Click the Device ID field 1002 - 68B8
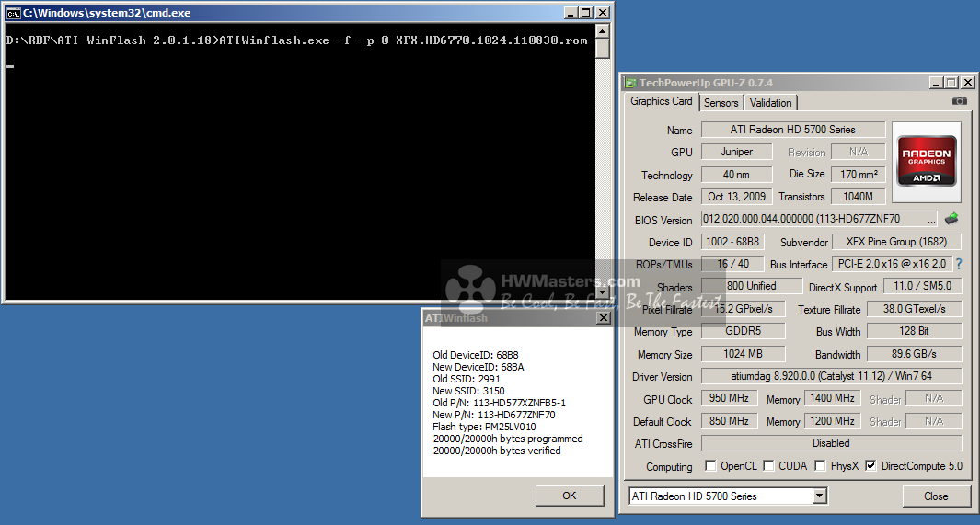 click(x=732, y=242)
